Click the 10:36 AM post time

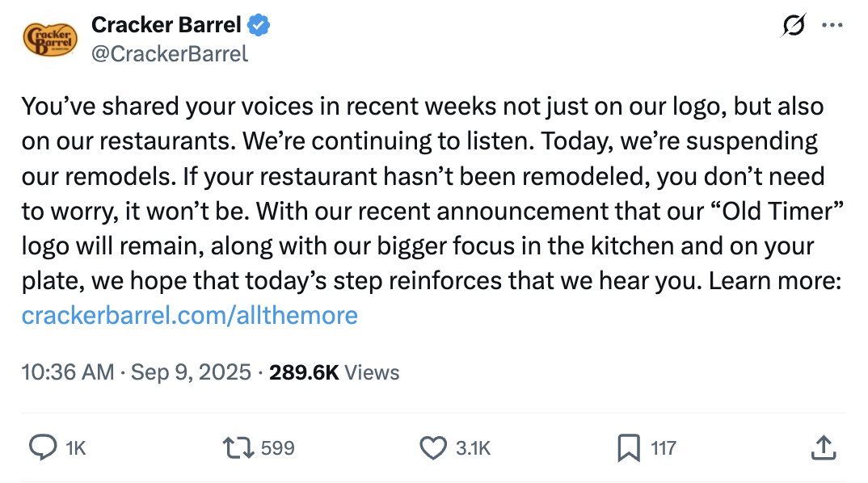68,372
